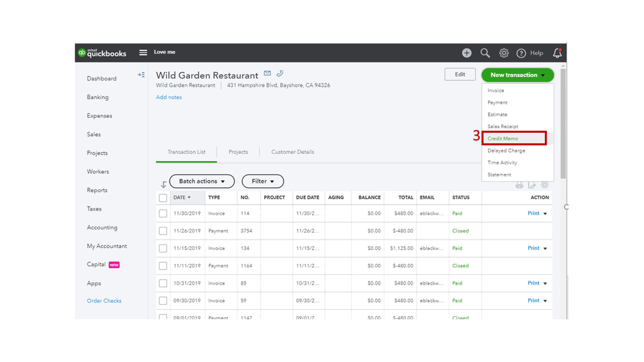Open My Accountant in the sidebar
This screenshot has height=362, width=644.
click(x=107, y=246)
